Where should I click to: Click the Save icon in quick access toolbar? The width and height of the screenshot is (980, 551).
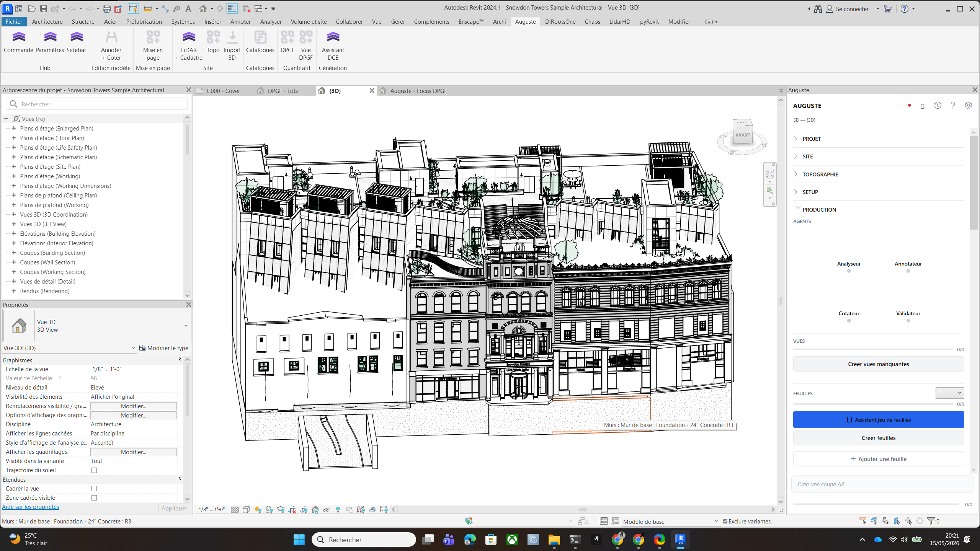(x=44, y=8)
